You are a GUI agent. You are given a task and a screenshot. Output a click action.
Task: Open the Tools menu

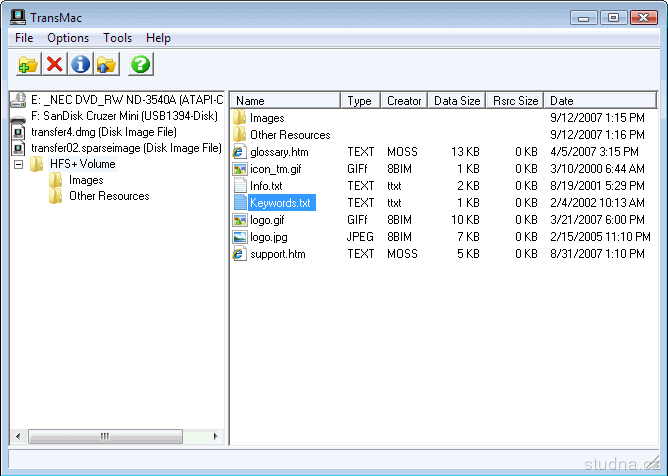click(117, 38)
